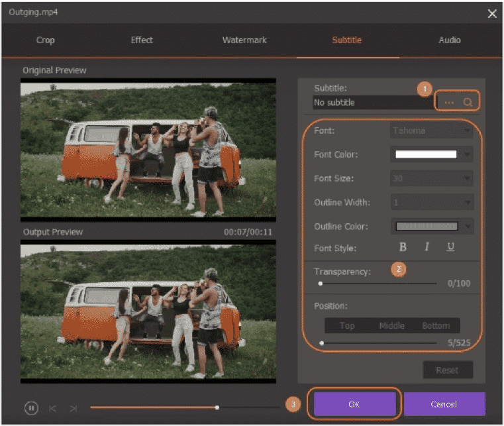Click the browse subtitle file ellipsis icon
This screenshot has height=426, width=504.
(449, 103)
